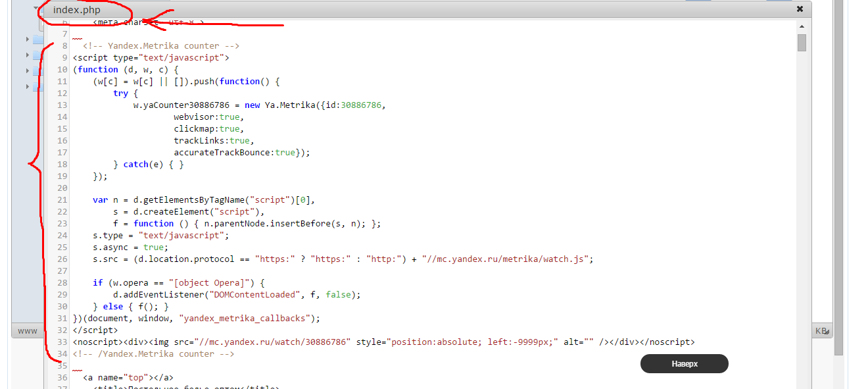Click the editor scrollbar up arrow
Screen dimensions: 868x389
[x=802, y=26]
